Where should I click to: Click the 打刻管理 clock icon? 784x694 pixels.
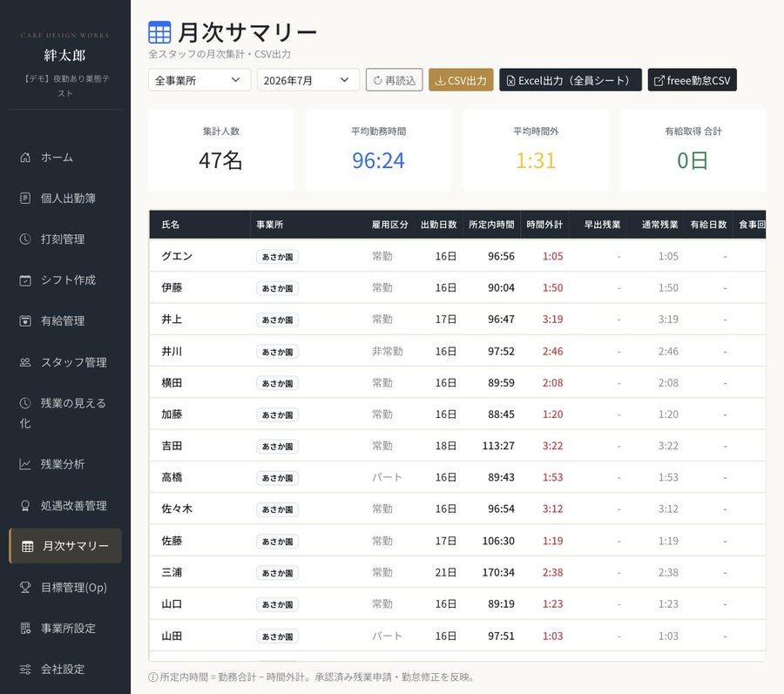tap(25, 239)
